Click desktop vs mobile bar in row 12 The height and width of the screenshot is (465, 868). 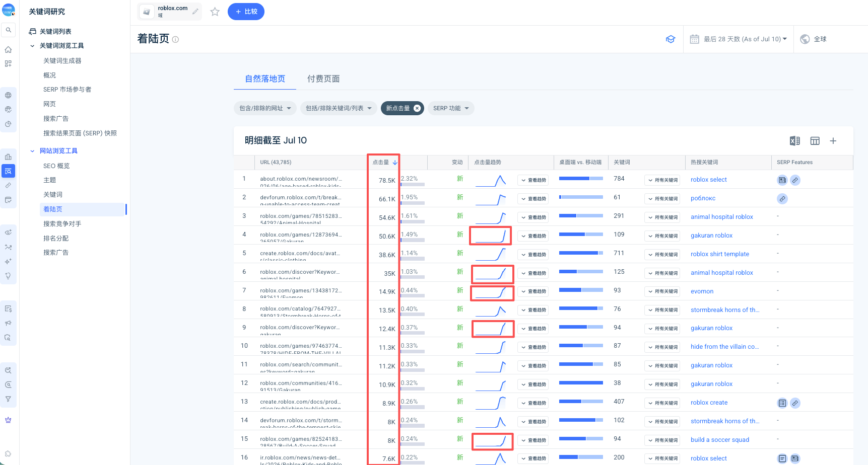coord(581,382)
